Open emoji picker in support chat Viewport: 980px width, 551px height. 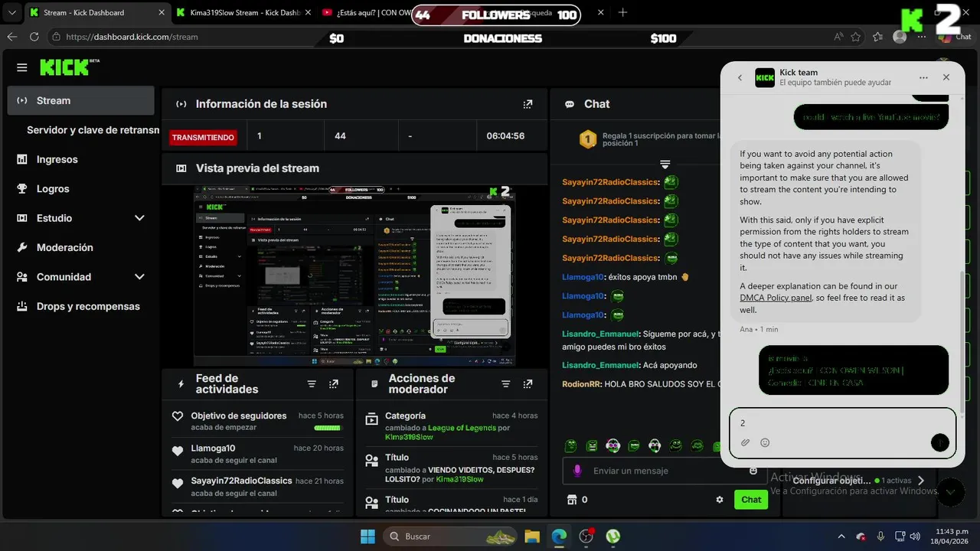click(x=765, y=442)
